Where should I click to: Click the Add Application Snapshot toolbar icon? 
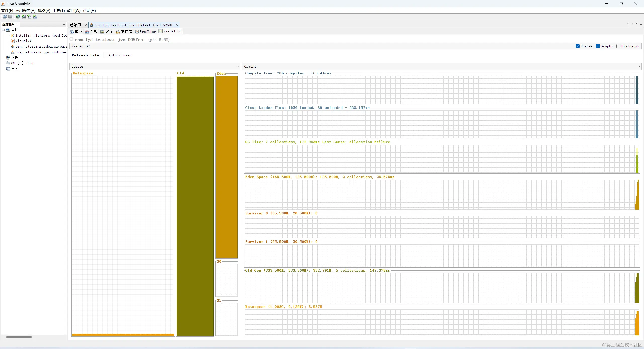pos(35,17)
